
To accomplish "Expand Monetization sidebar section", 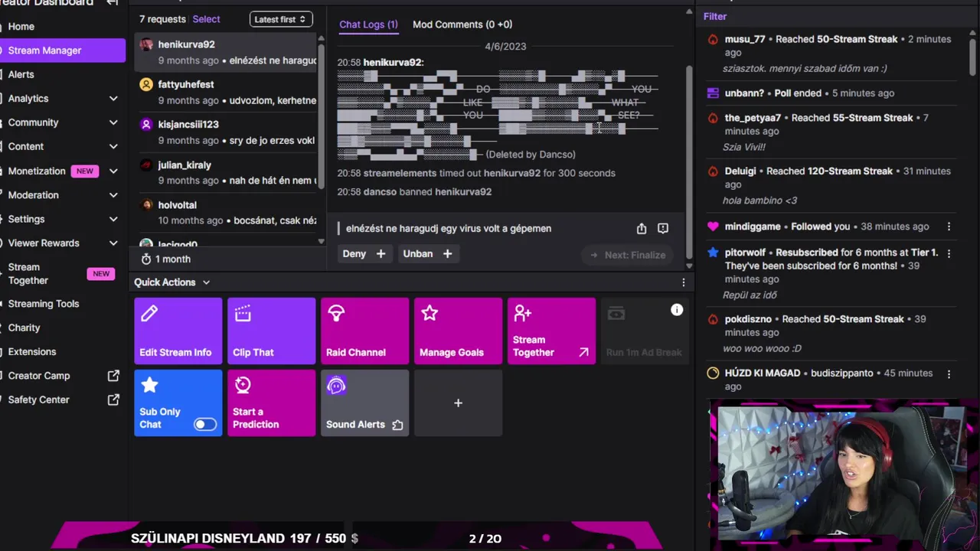I will click(113, 171).
